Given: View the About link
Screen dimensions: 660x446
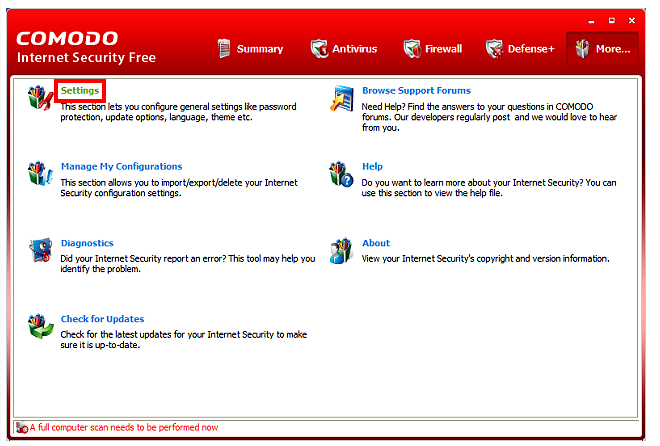Looking at the screenshot, I should point(376,243).
